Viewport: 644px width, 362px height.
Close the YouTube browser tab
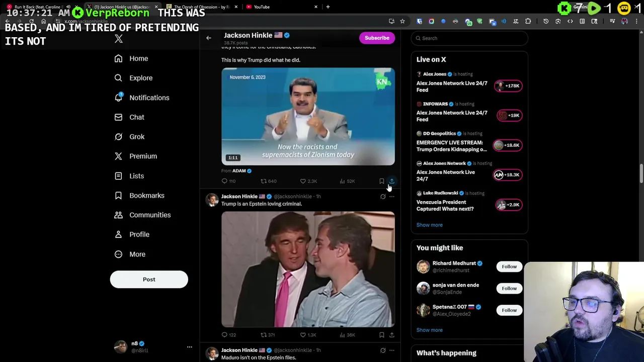click(316, 7)
